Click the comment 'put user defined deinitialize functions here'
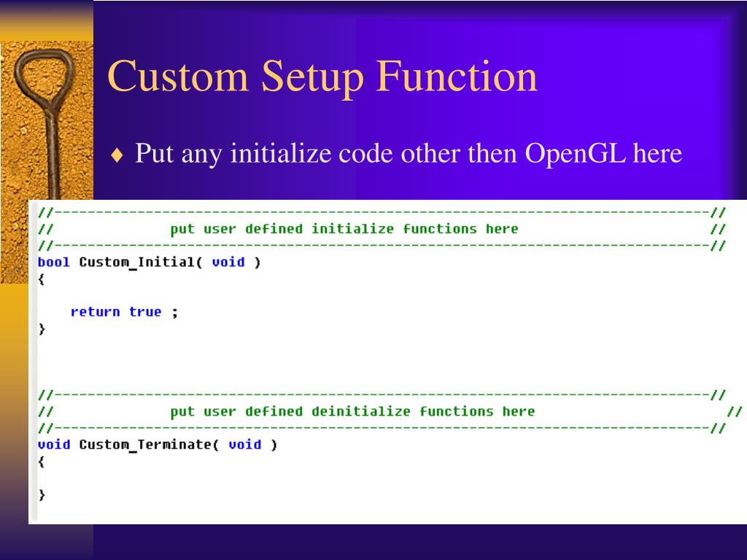This screenshot has width=747, height=560. click(352, 412)
